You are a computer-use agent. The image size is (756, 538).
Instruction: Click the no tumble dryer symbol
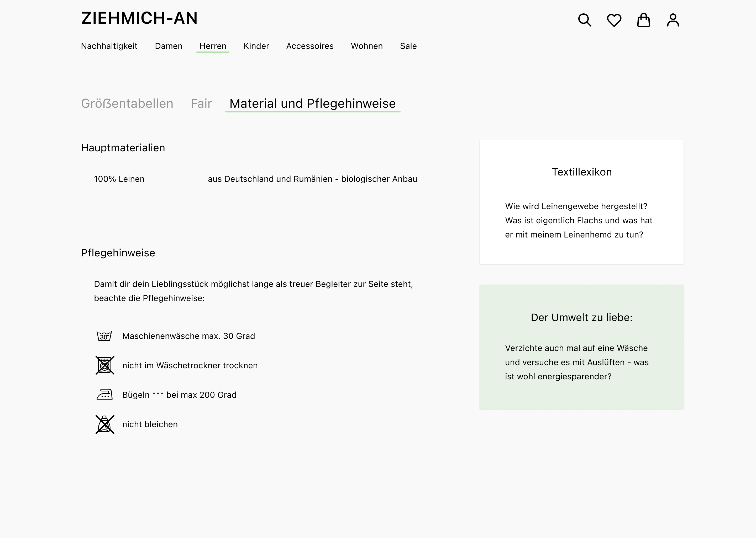point(105,365)
